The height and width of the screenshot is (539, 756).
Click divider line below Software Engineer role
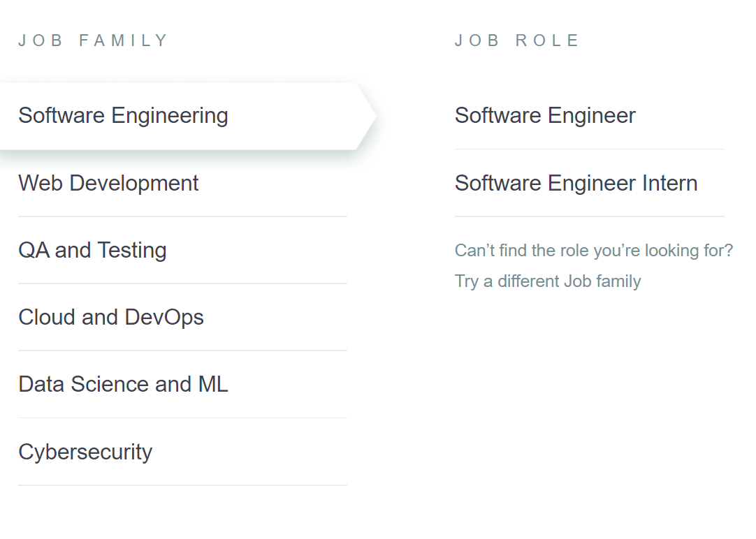(x=589, y=149)
